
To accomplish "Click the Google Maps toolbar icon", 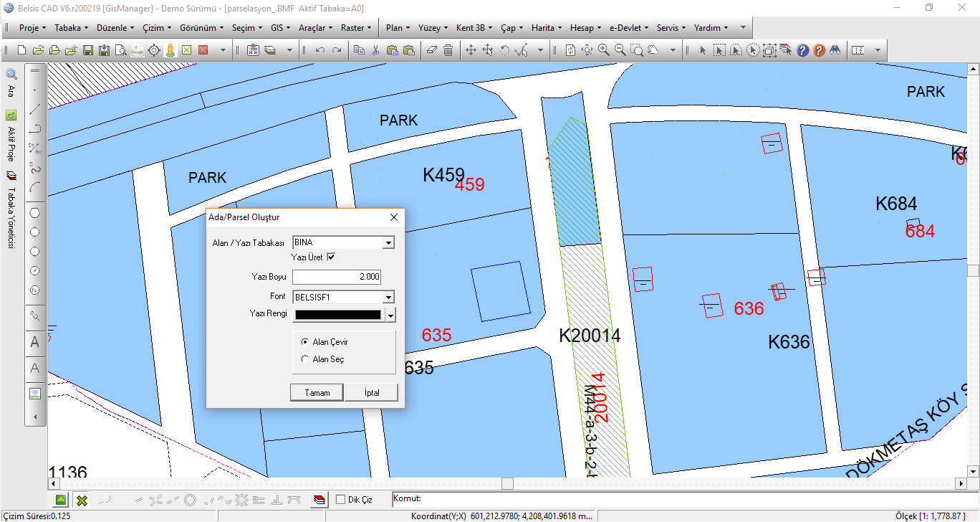I will click(x=137, y=50).
